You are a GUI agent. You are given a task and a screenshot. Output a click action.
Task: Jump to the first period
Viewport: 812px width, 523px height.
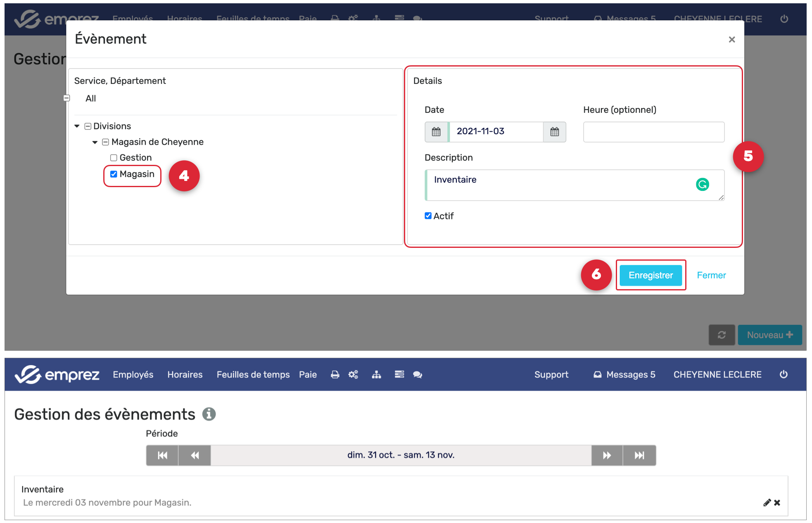[x=162, y=455]
